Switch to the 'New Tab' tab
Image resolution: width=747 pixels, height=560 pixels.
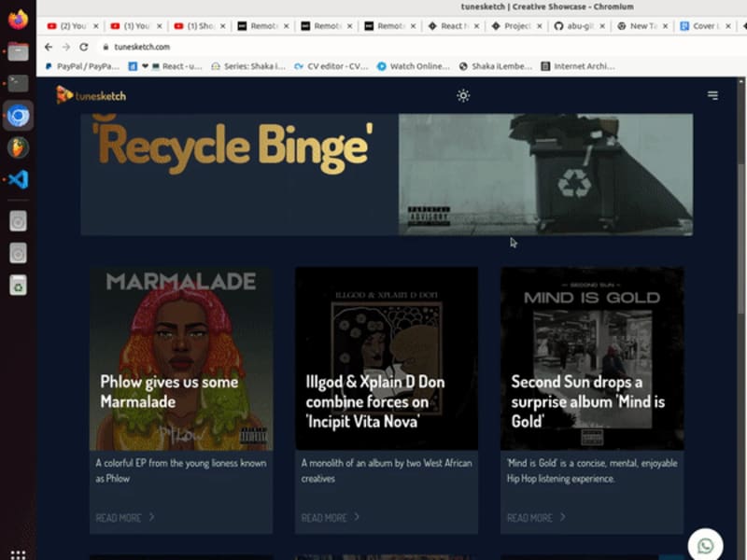point(643,26)
